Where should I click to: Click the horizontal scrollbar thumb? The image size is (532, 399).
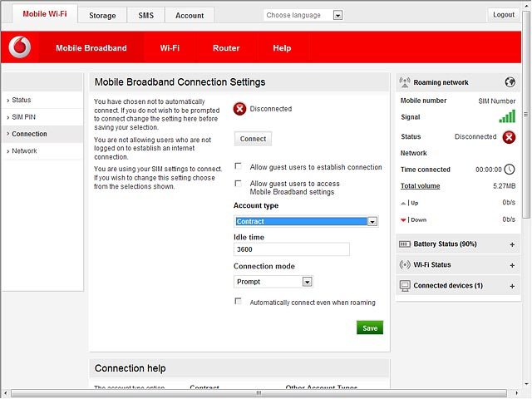tap(259, 393)
